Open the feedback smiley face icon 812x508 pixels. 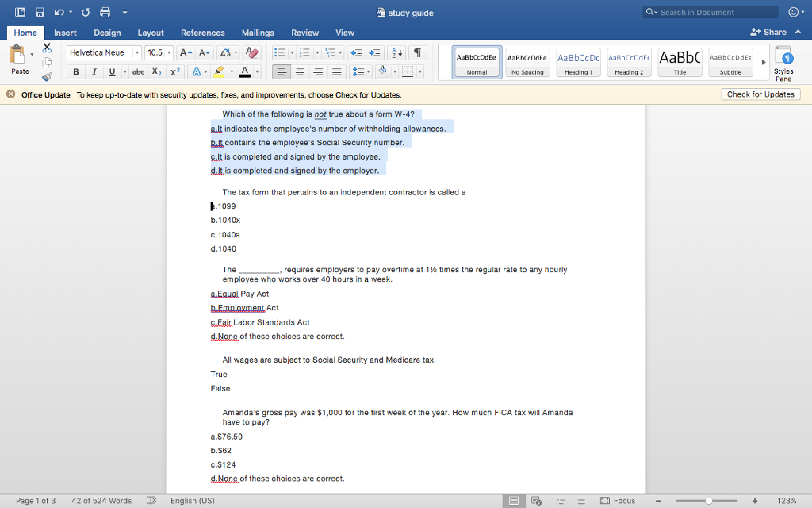(x=793, y=12)
